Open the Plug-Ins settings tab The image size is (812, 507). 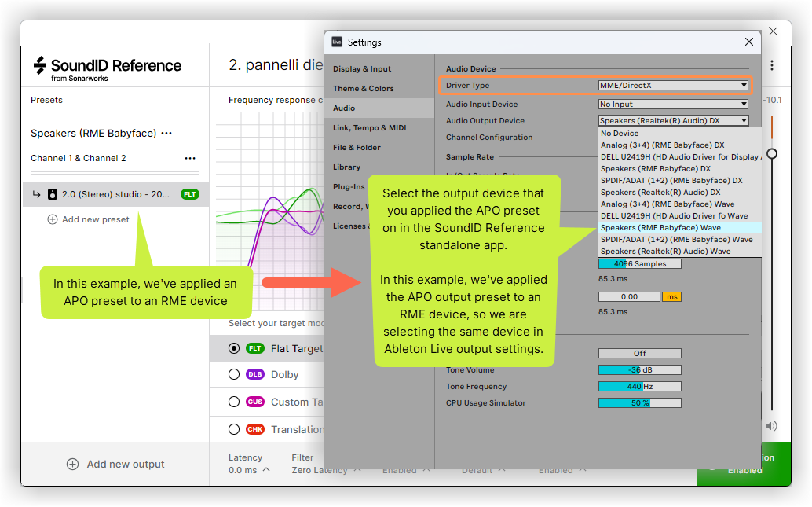point(349,187)
